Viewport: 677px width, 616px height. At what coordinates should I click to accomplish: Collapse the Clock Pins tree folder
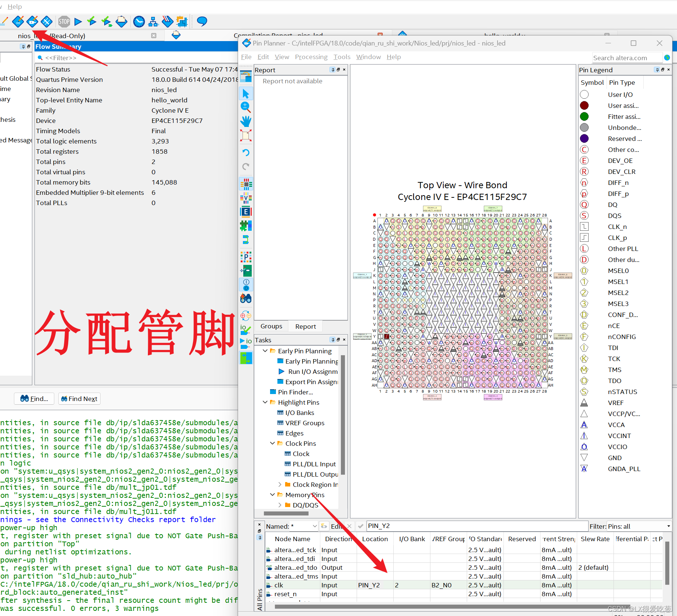272,443
